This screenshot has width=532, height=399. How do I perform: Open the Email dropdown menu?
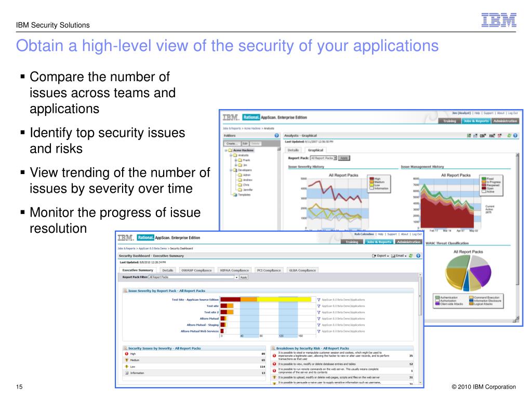coord(399,256)
